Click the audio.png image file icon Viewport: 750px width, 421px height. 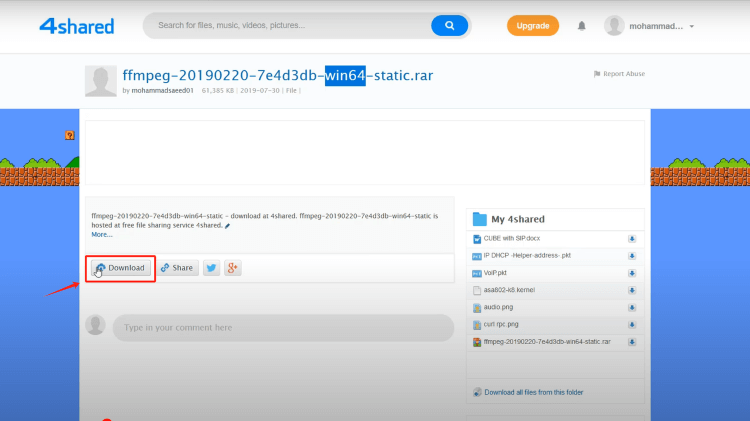click(477, 308)
